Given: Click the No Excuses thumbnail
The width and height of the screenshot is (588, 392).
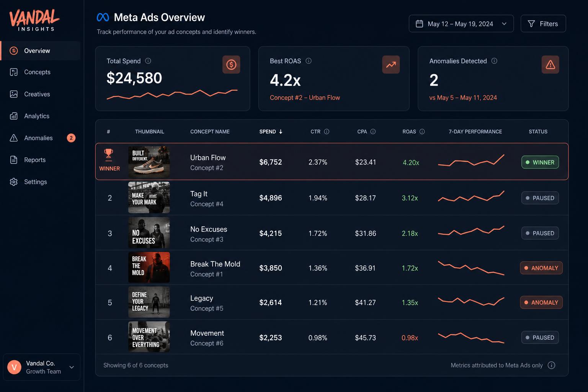Looking at the screenshot, I should pyautogui.click(x=149, y=233).
